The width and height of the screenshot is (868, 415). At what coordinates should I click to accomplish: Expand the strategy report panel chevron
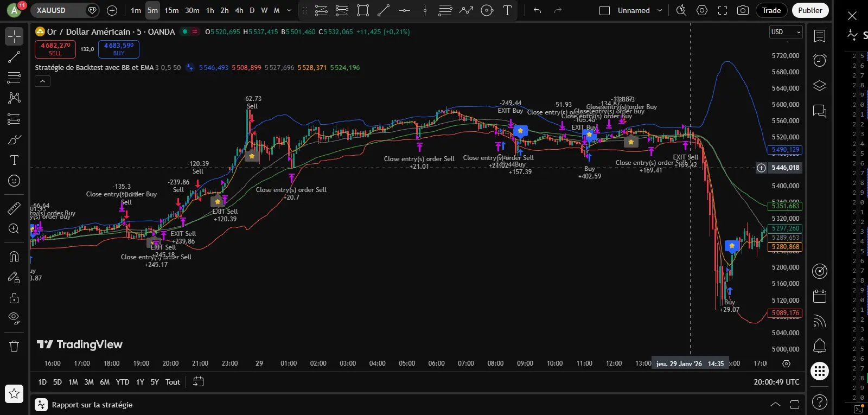776,405
